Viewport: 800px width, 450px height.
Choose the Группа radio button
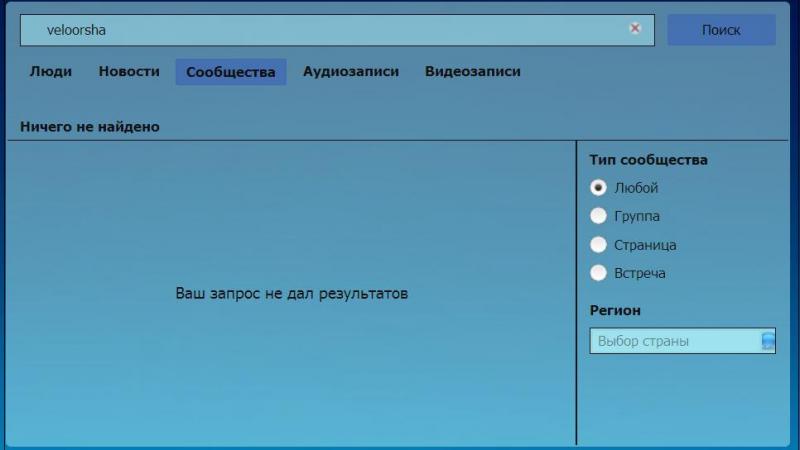(x=598, y=216)
